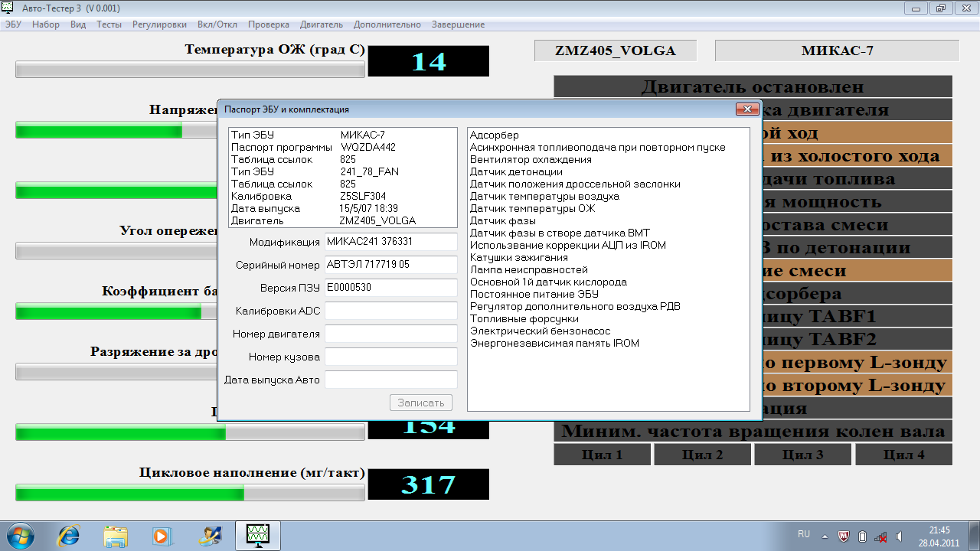Click the RU language indicator
The image size is (980, 551).
pos(804,533)
